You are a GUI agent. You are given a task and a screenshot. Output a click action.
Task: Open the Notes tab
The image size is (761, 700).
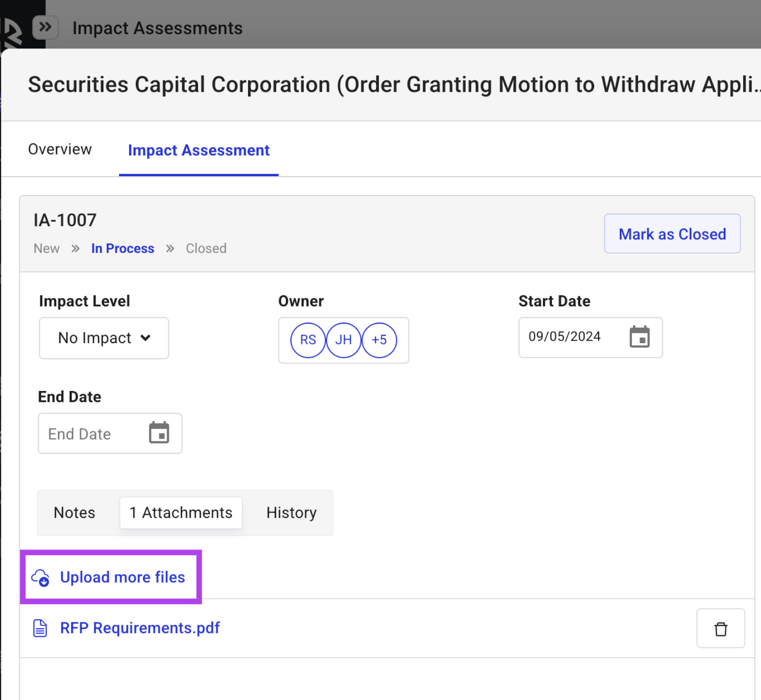coord(75,513)
